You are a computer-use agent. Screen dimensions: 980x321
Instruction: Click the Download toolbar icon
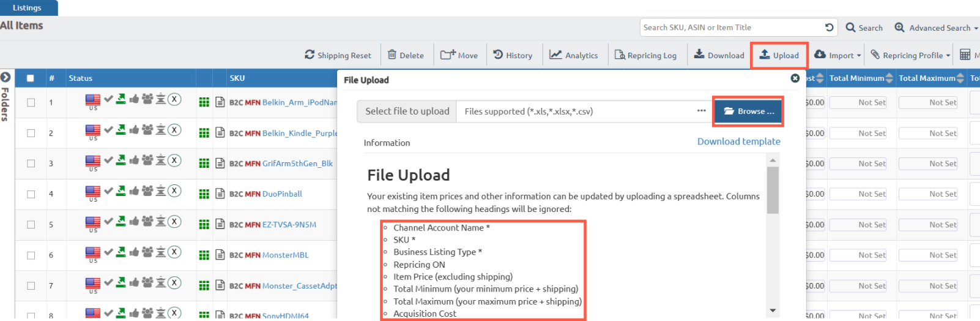click(699, 55)
